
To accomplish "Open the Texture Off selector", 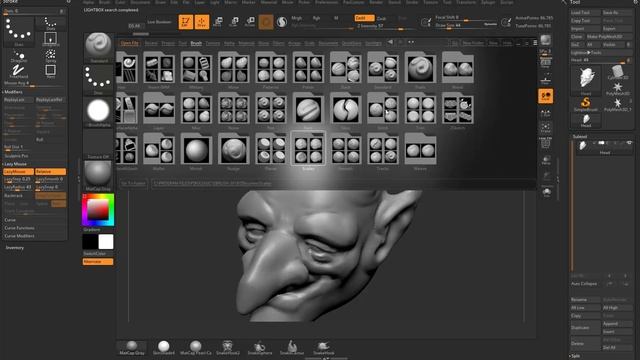I will [98, 144].
